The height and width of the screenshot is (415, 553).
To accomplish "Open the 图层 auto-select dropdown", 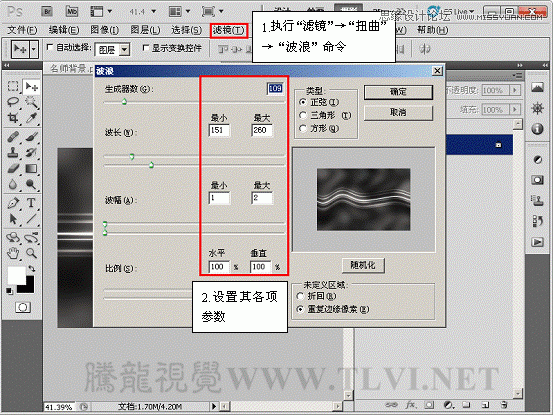I will [x=124, y=50].
